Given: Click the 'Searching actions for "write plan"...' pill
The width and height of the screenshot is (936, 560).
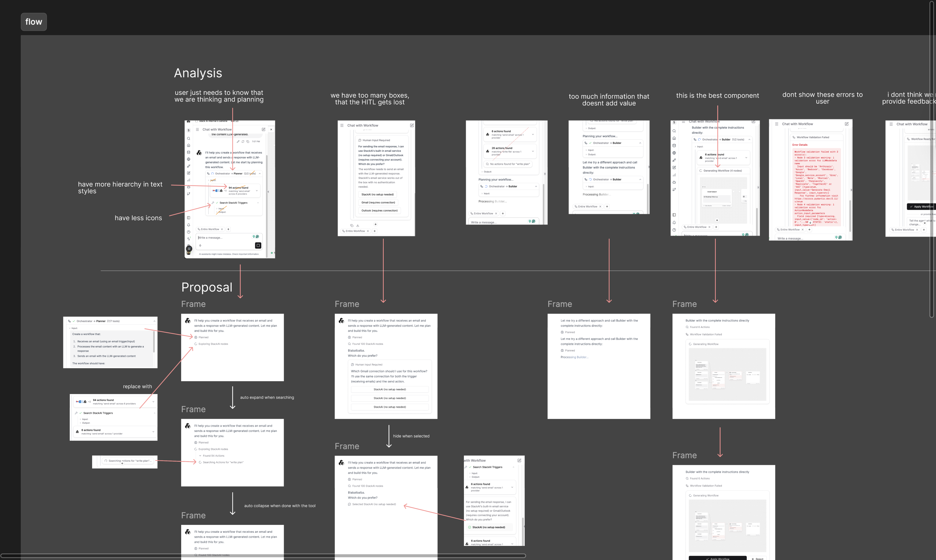Looking at the screenshot, I should pos(128,461).
